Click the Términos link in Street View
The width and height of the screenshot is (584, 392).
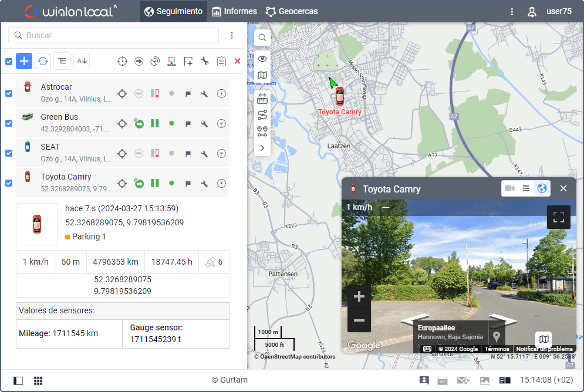point(497,349)
